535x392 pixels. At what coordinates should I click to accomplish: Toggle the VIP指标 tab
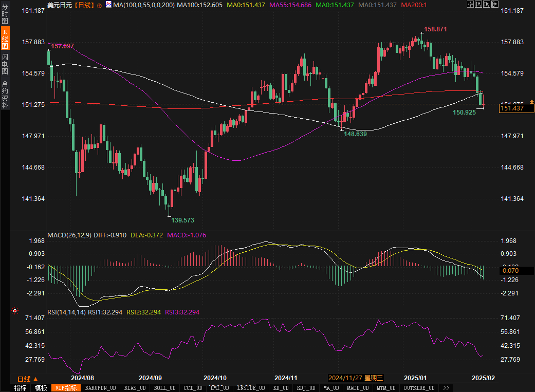point(66,388)
